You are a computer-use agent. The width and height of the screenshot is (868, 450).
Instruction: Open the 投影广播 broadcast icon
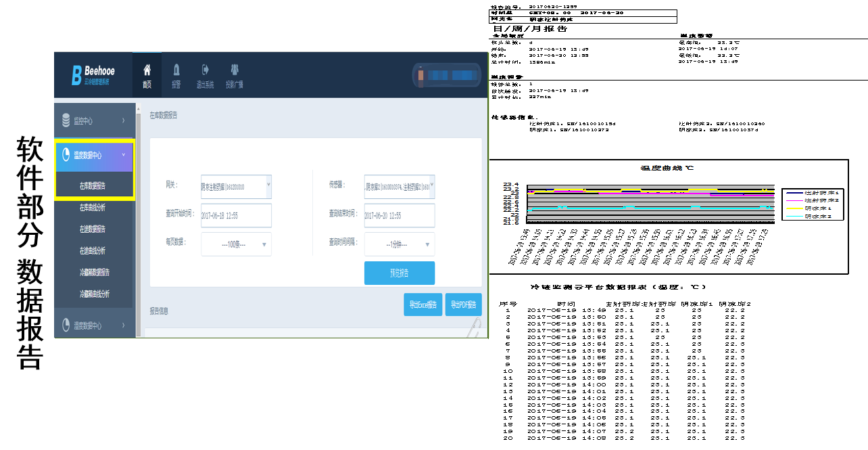(234, 70)
